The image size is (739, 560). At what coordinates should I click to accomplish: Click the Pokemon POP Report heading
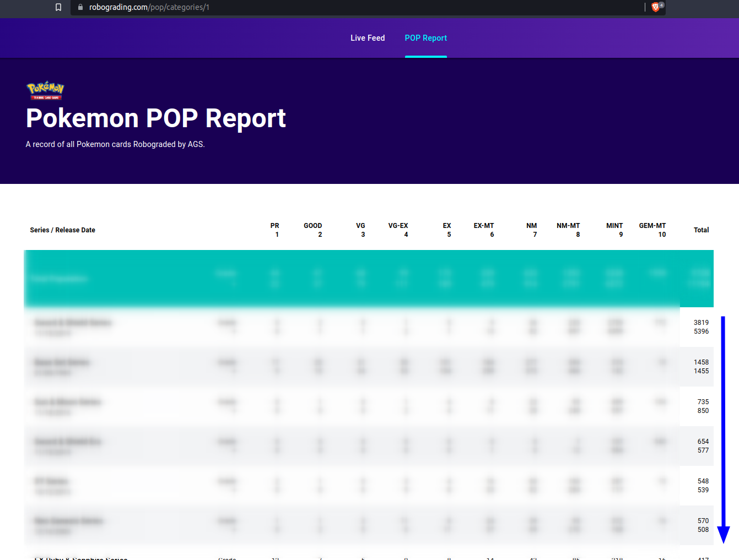click(156, 118)
